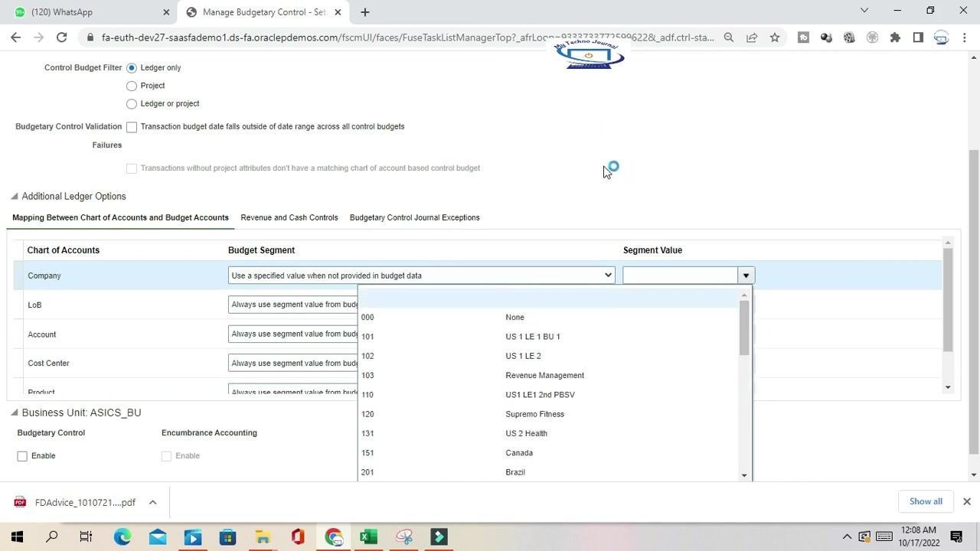Open Task View on taskbar

tap(86, 536)
